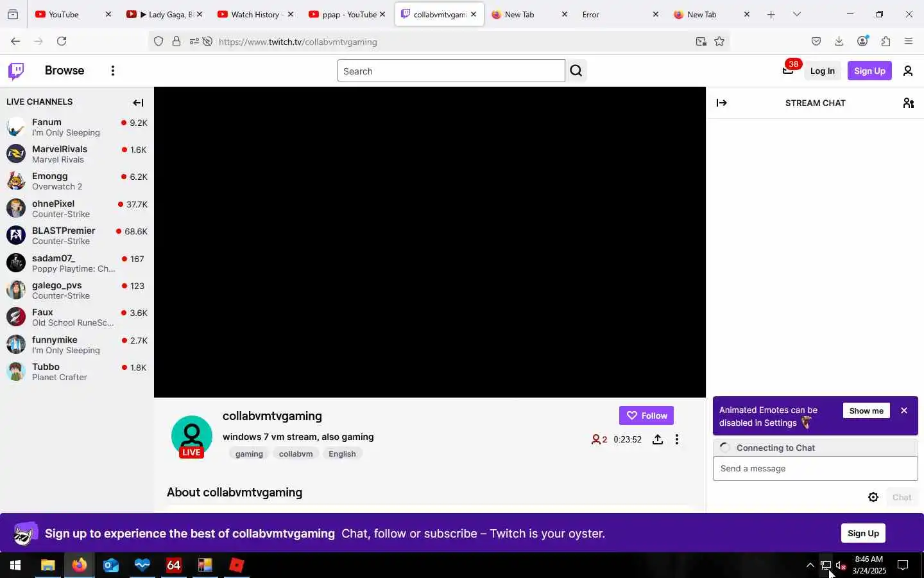Viewport: 924px width, 578px height.
Task: Switch to the Lady Gaga tab
Action: 165,14
